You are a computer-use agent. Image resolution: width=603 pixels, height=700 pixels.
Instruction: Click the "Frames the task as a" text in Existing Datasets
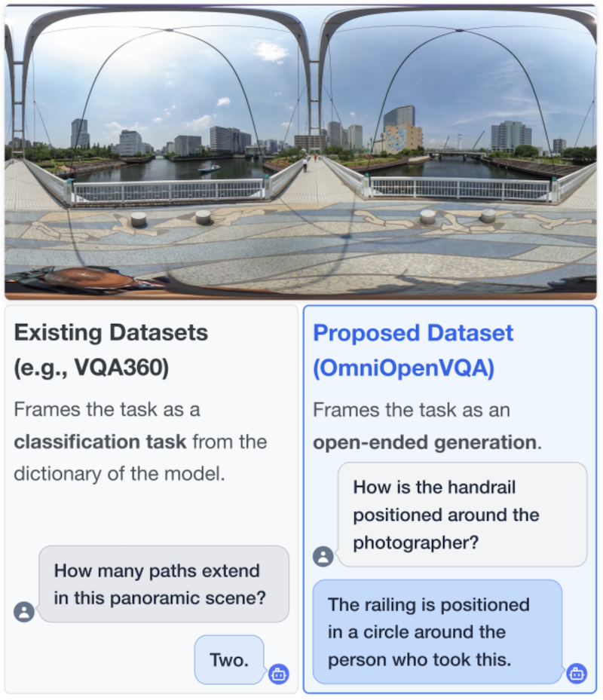(107, 411)
